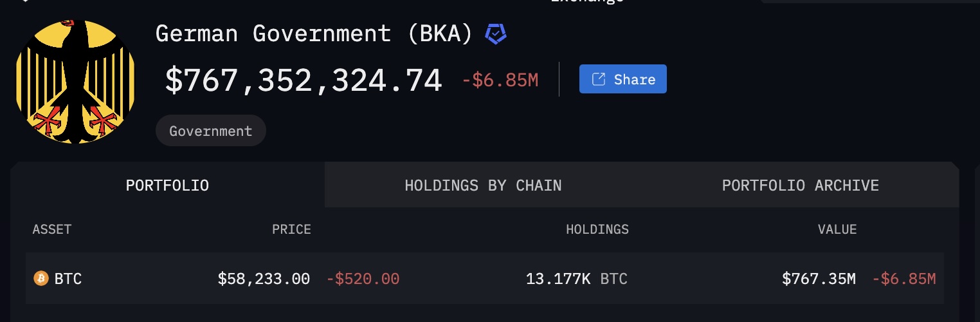
Task: Click the BTC asset name
Action: [x=68, y=279]
